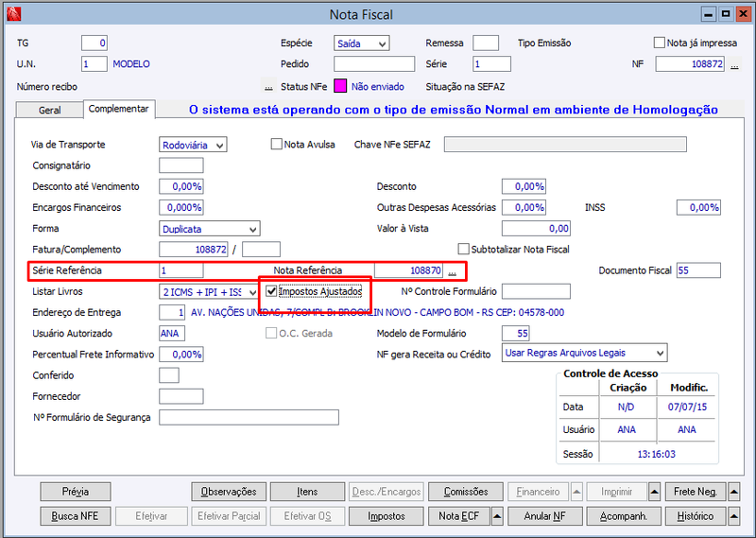The width and height of the screenshot is (756, 538).
Task: Focus Outras Despesas Acessórias field
Action: coord(524,207)
